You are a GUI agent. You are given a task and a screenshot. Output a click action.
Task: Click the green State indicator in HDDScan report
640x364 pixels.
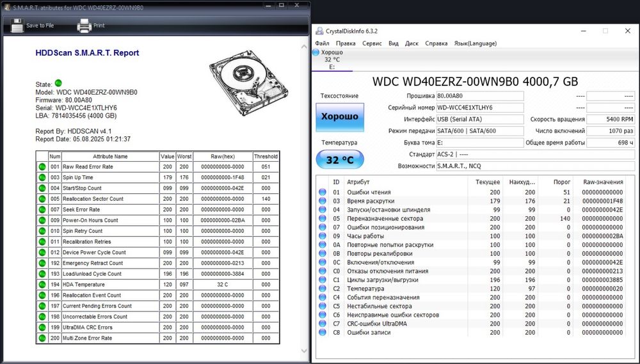tap(58, 83)
